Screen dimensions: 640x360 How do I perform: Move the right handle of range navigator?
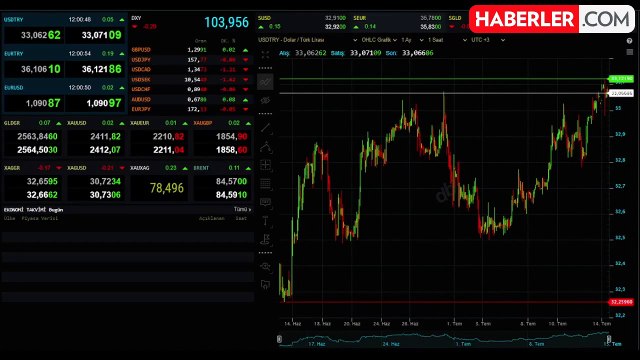point(609,339)
